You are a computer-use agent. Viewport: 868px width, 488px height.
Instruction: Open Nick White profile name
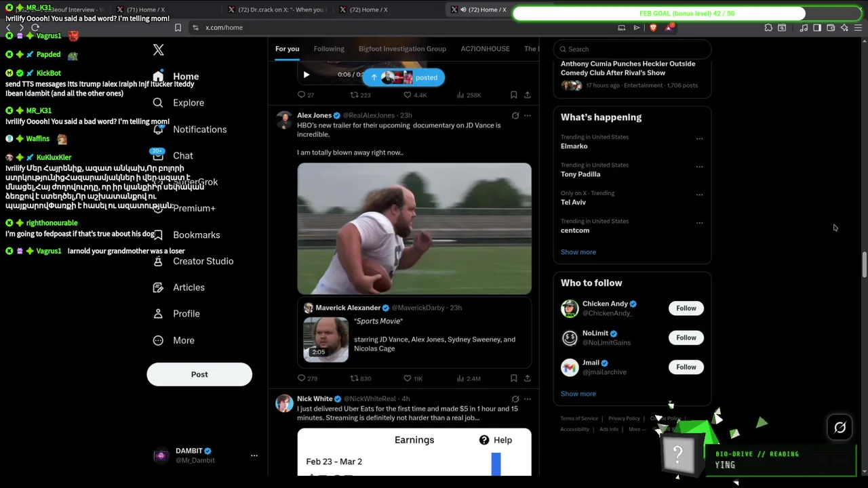tap(315, 399)
